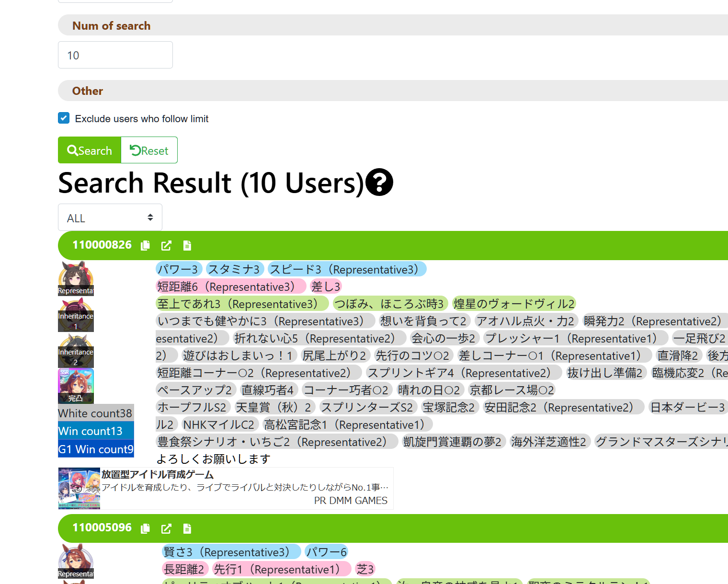Open Representative thumbnail of user 110005096
728x584 pixels.
tap(76, 561)
